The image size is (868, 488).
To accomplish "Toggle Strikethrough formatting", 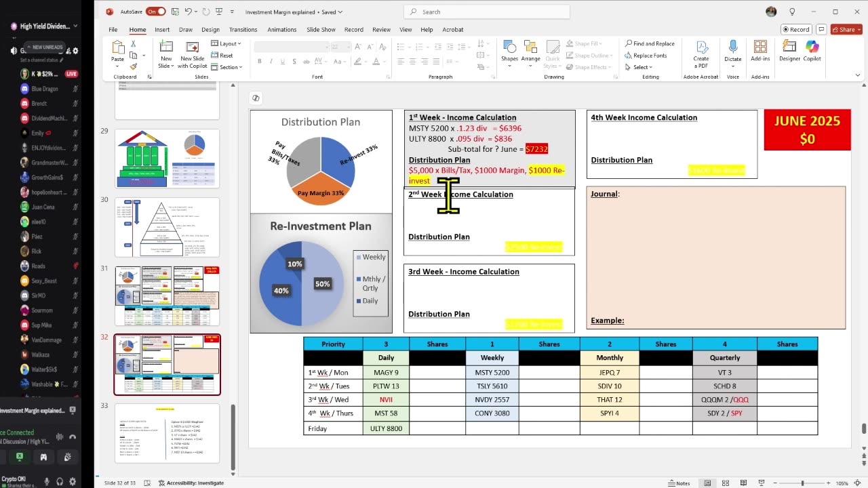I will click(x=305, y=62).
